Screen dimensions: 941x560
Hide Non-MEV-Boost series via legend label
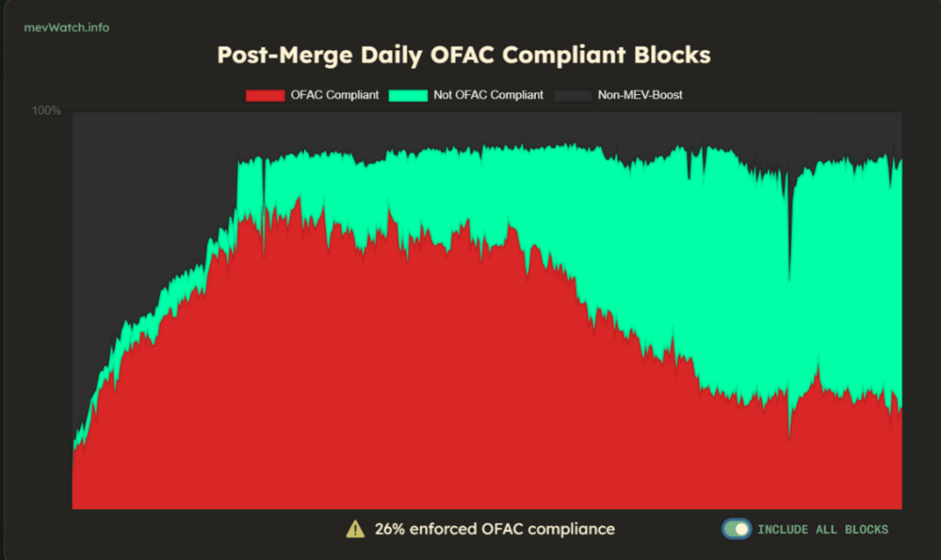tap(640, 95)
